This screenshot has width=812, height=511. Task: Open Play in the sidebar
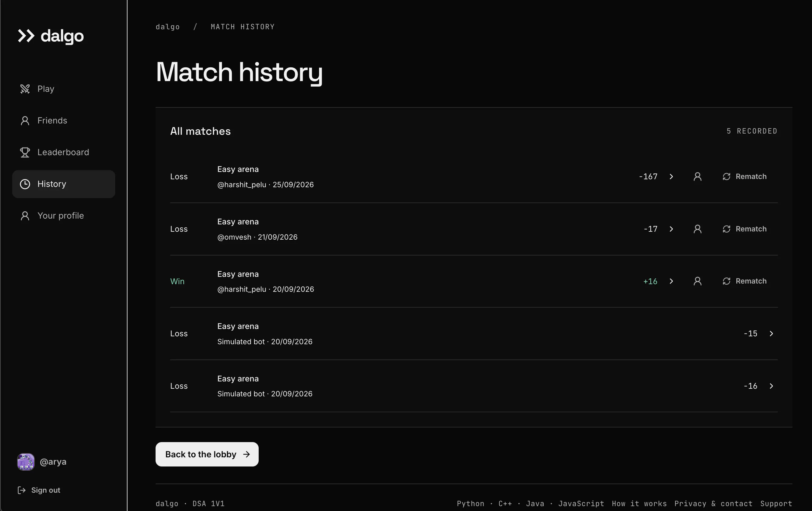coord(64,89)
